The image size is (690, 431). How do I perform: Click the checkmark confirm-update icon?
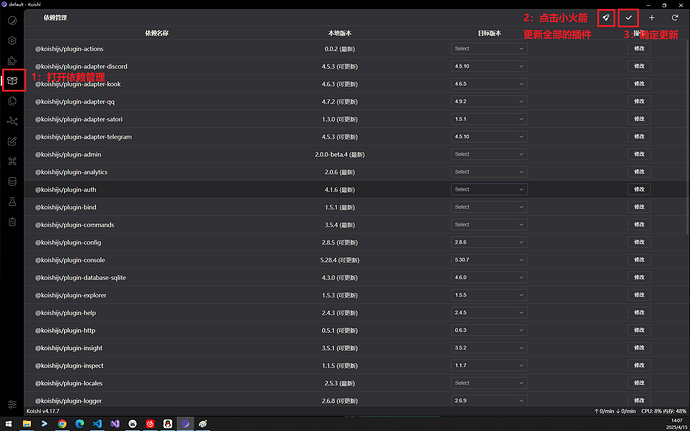pyautogui.click(x=629, y=18)
